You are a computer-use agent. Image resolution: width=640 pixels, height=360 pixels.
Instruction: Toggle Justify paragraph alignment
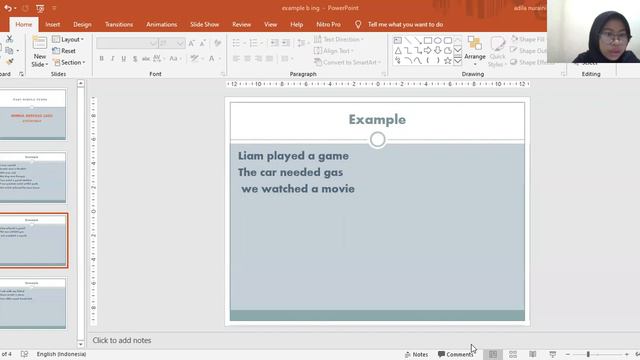point(269,59)
